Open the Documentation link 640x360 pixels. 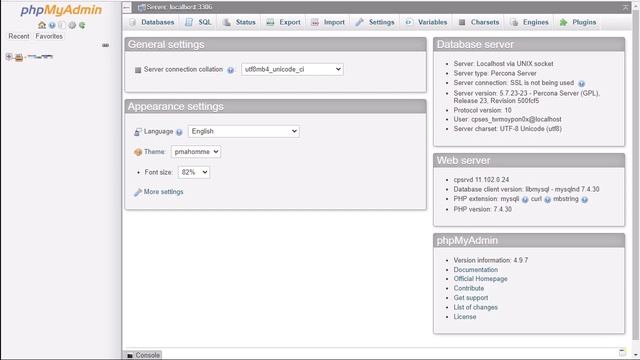click(476, 270)
